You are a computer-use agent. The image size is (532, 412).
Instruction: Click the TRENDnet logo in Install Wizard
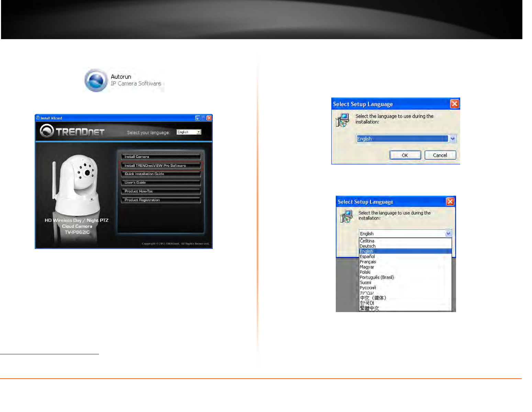click(72, 131)
